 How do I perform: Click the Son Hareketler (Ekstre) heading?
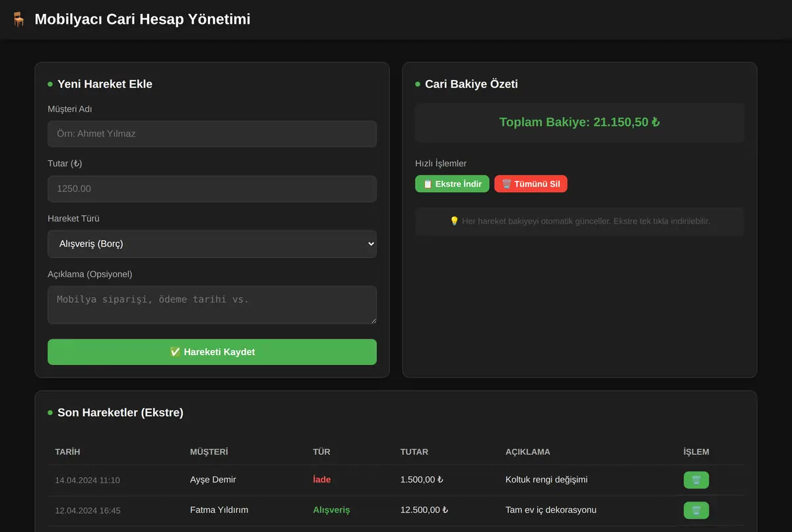[120, 413]
